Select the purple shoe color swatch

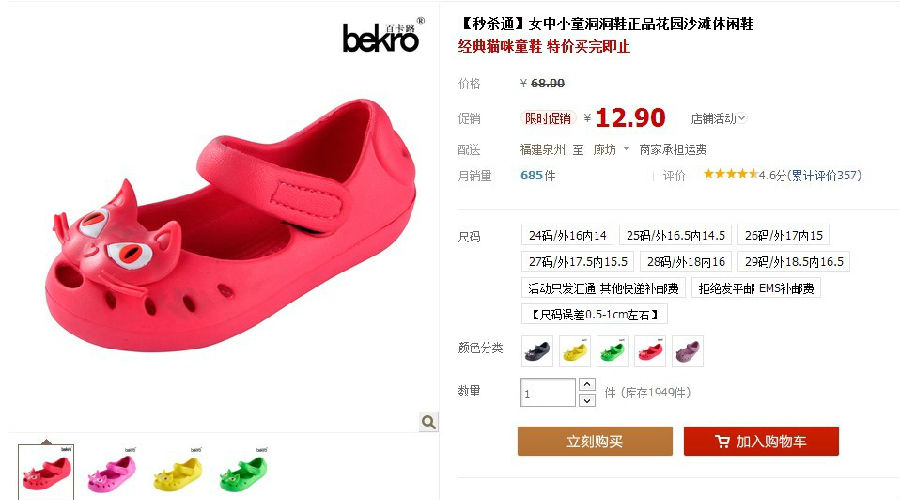688,351
